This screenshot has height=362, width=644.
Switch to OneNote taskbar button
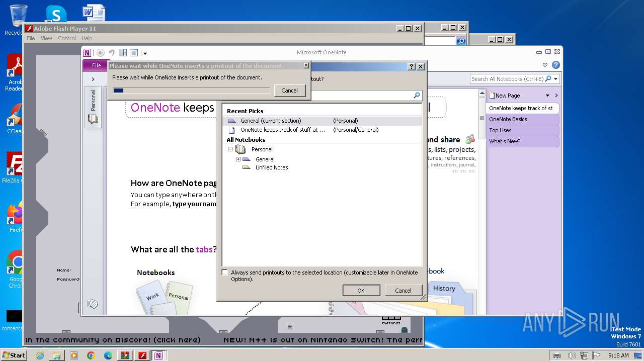tap(158, 355)
